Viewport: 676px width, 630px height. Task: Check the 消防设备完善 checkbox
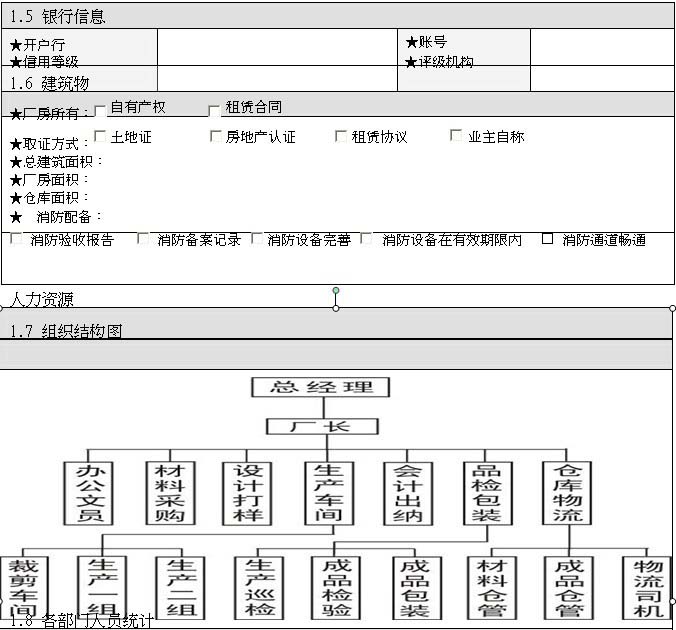pos(257,239)
